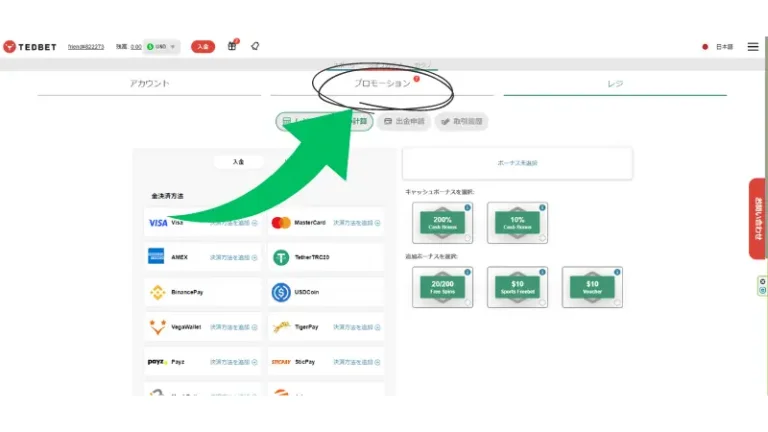Pick the USDCoin icon
The image size is (768, 432).
pyautogui.click(x=281, y=292)
